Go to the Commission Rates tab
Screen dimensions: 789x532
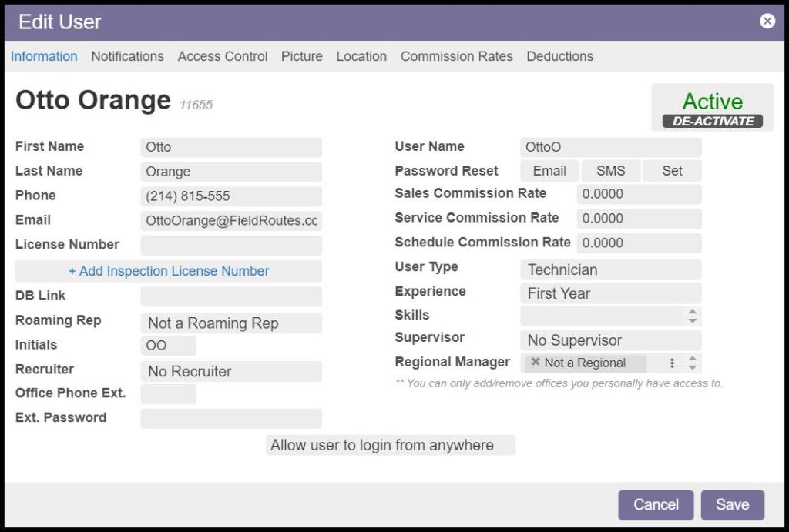pyautogui.click(x=456, y=56)
